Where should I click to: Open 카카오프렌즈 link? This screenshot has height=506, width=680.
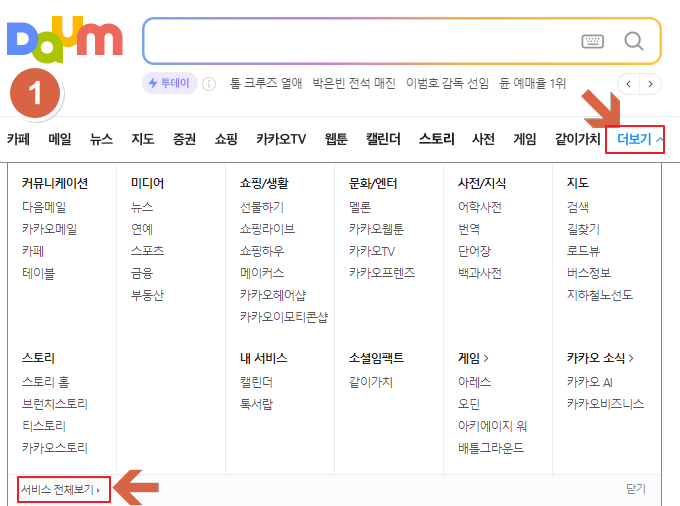pos(382,273)
